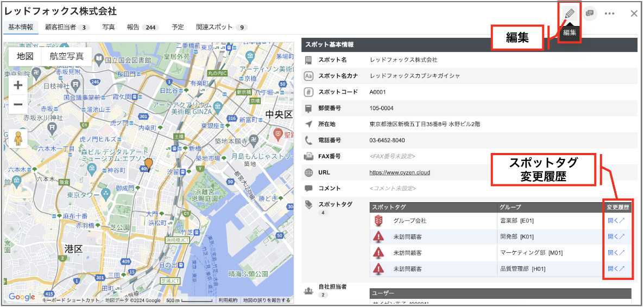Click the Google logo on the map
Image resolution: width=644 pixels, height=307 pixels.
click(x=22, y=297)
